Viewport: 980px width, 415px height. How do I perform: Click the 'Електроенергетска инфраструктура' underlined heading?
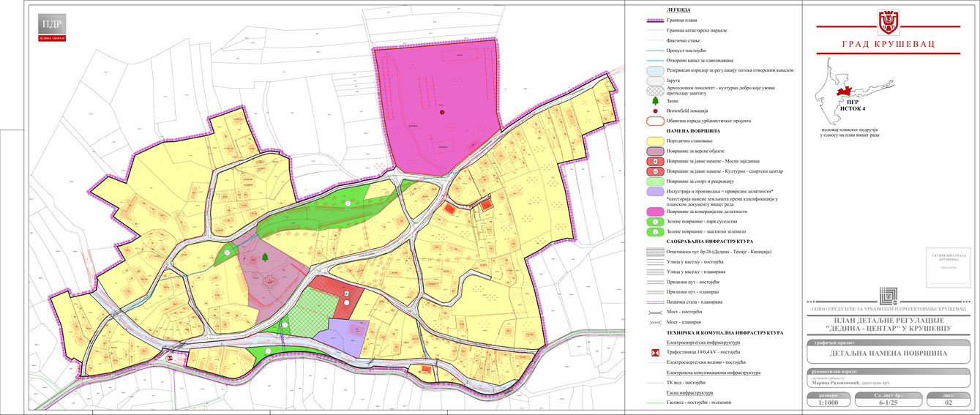pos(703,343)
